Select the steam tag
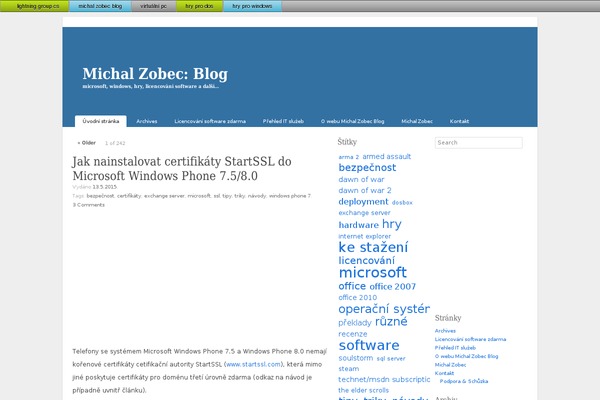Viewport: 600px width, 400px height. pos(349,369)
